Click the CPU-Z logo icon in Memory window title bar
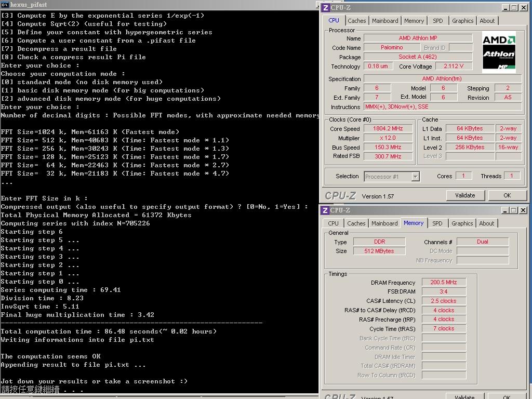Image resolution: width=532 pixels, height=399 pixels. point(325,210)
